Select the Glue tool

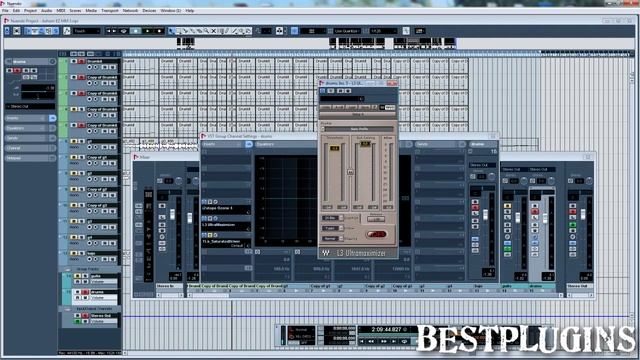[x=192, y=31]
